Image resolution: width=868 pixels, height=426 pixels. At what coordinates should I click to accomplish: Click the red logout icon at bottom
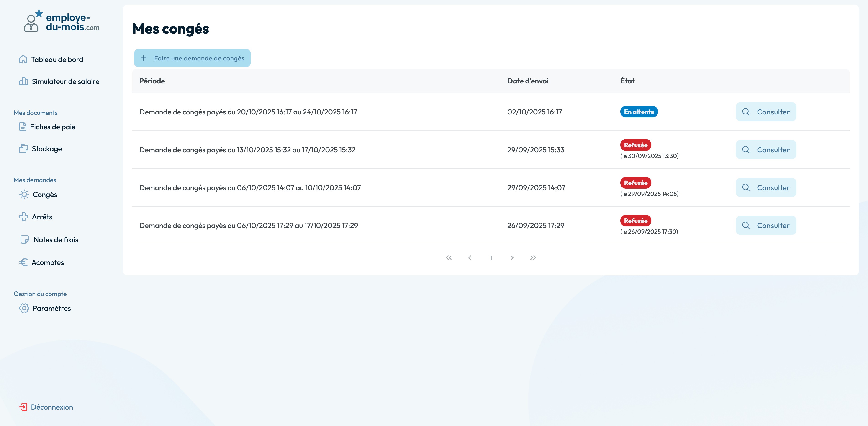(23, 407)
